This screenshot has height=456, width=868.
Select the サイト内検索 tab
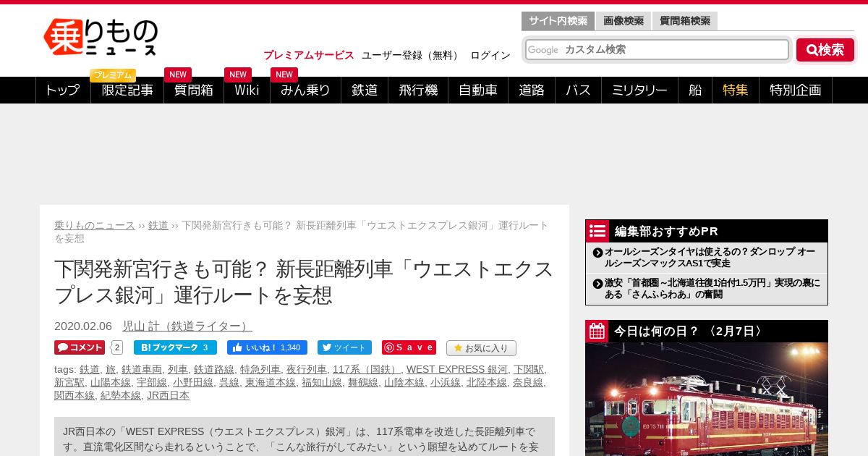(558, 21)
